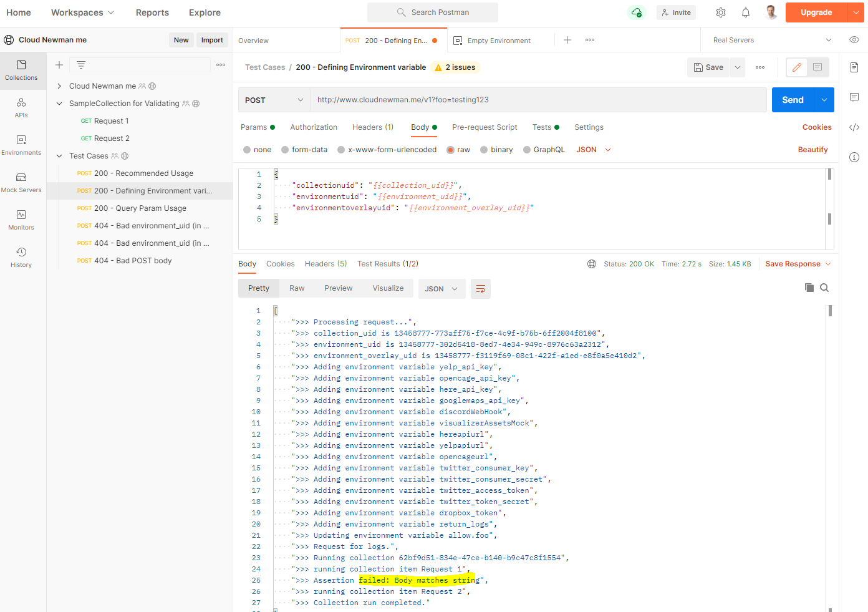Open the comments icon in right sidebar
The height and width of the screenshot is (612, 868).
click(854, 97)
